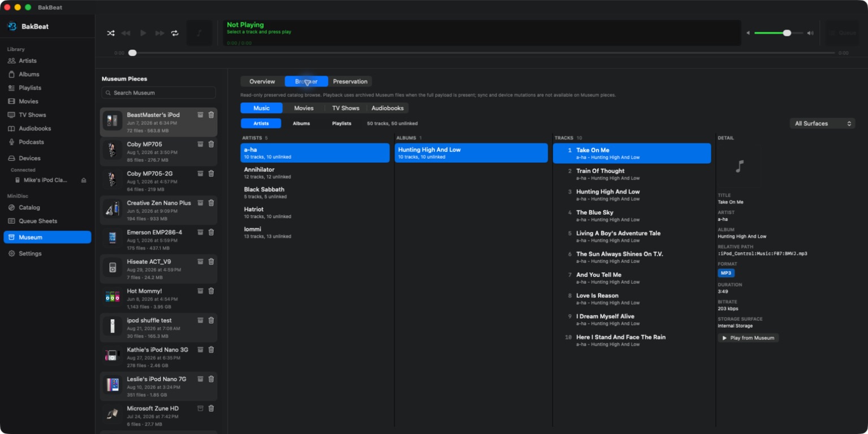The image size is (868, 434).
Task: Select the Audiobooks media type tab
Action: [x=387, y=108]
